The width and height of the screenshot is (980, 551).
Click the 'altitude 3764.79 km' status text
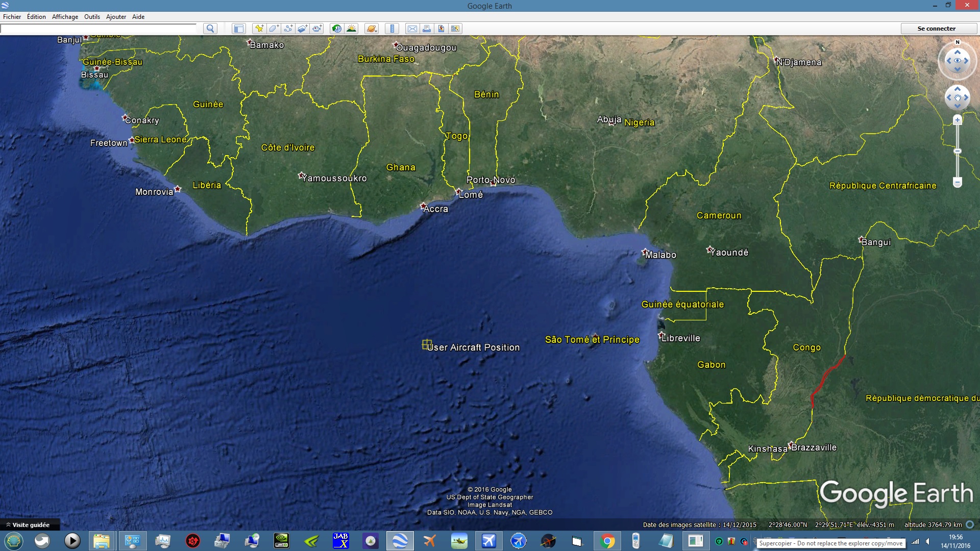coord(933,525)
